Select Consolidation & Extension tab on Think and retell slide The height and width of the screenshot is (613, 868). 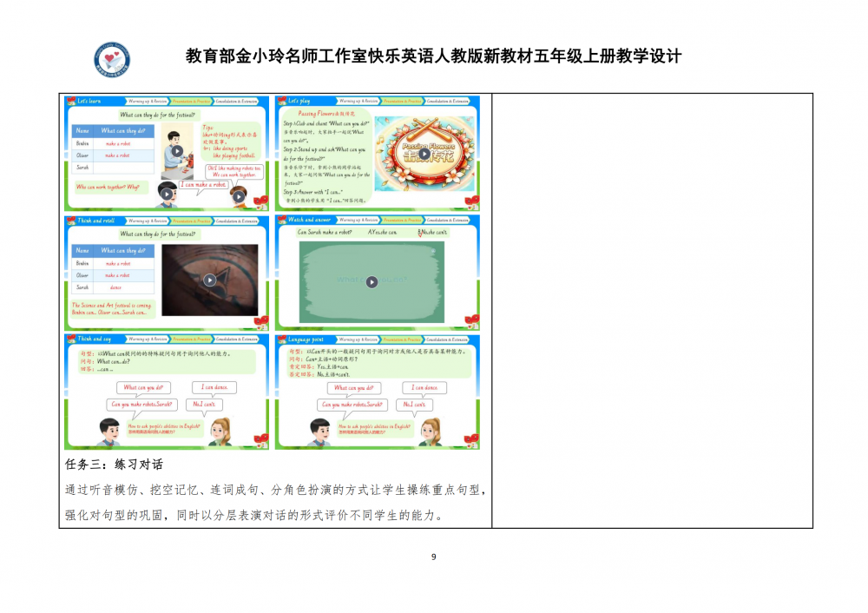(x=236, y=221)
